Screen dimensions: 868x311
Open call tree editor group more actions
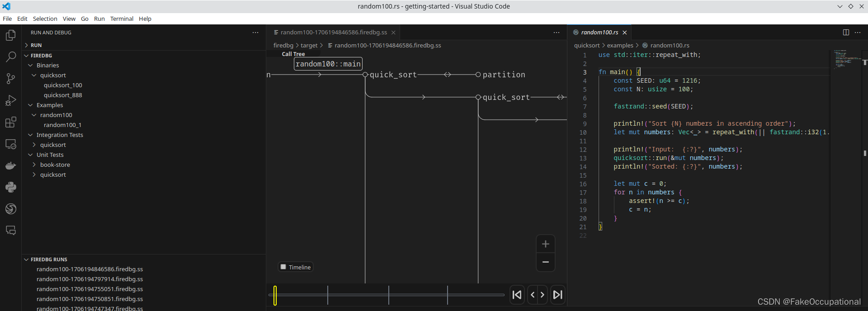557,33
